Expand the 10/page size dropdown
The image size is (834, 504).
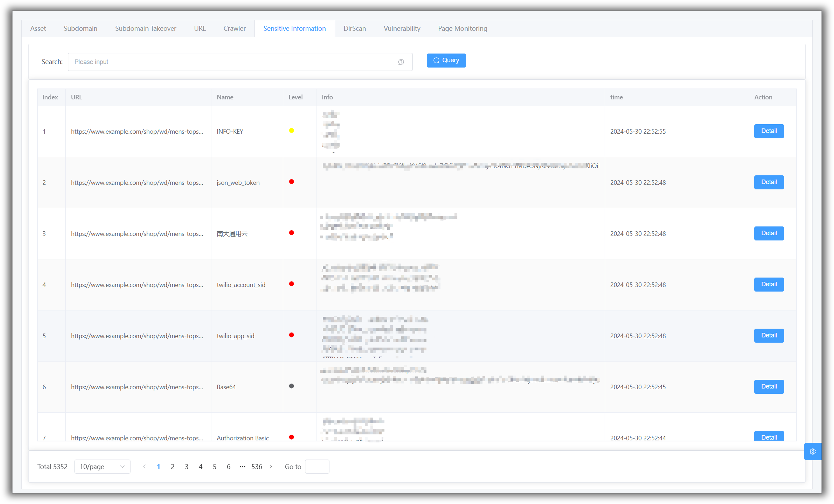click(x=102, y=466)
